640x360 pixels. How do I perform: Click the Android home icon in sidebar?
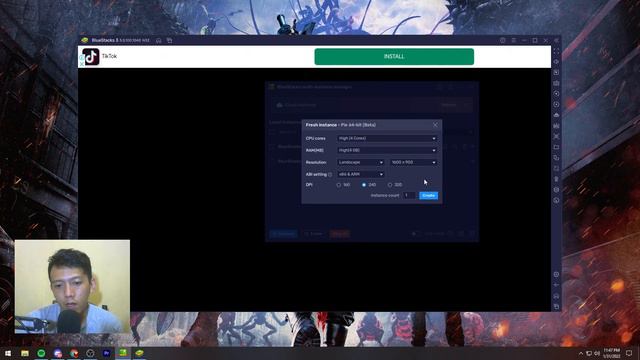click(556, 296)
